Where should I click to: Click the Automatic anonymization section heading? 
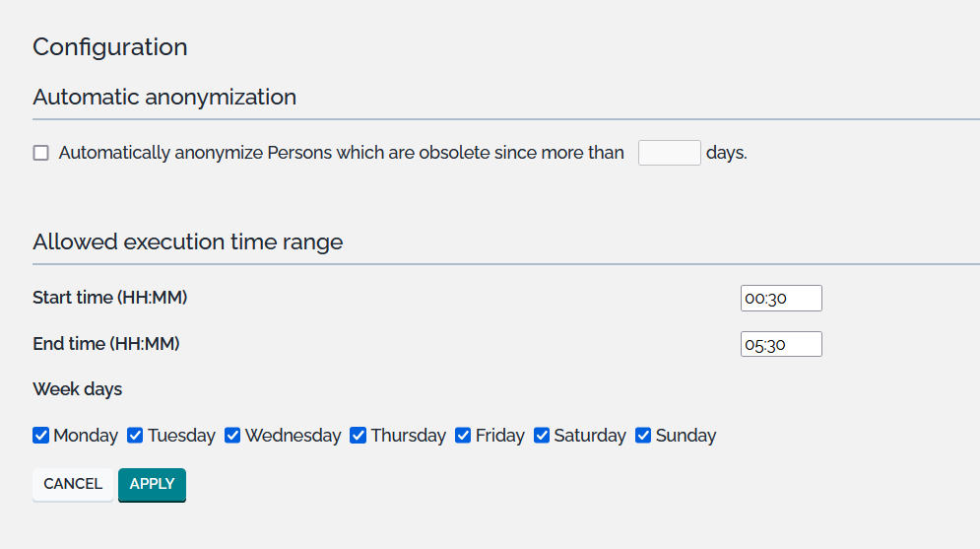tap(164, 98)
